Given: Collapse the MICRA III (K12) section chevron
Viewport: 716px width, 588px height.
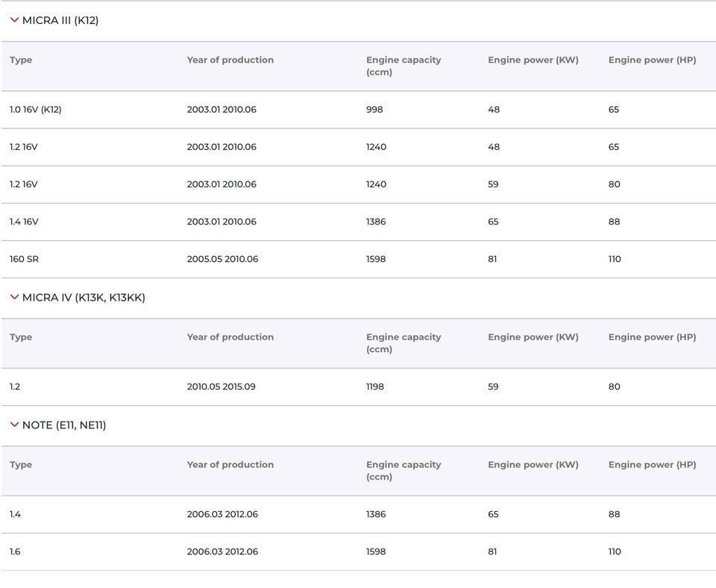Looking at the screenshot, I should tap(14, 20).
